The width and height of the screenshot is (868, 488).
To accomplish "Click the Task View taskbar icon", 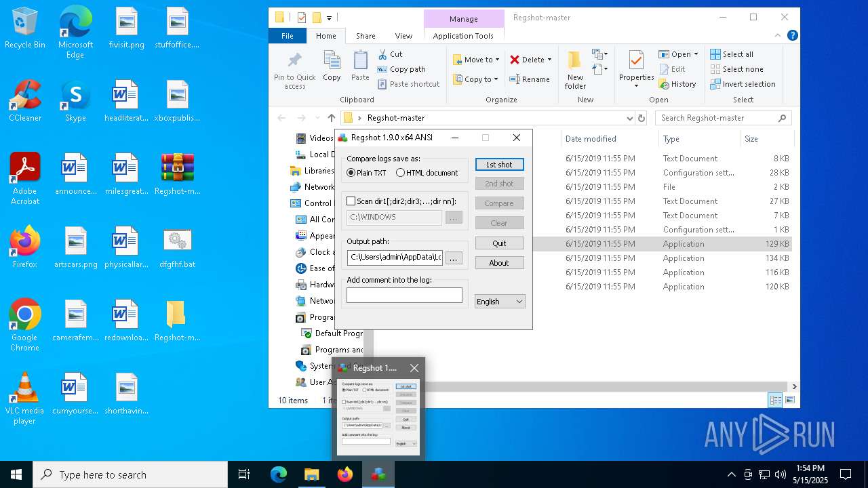I will point(244,474).
